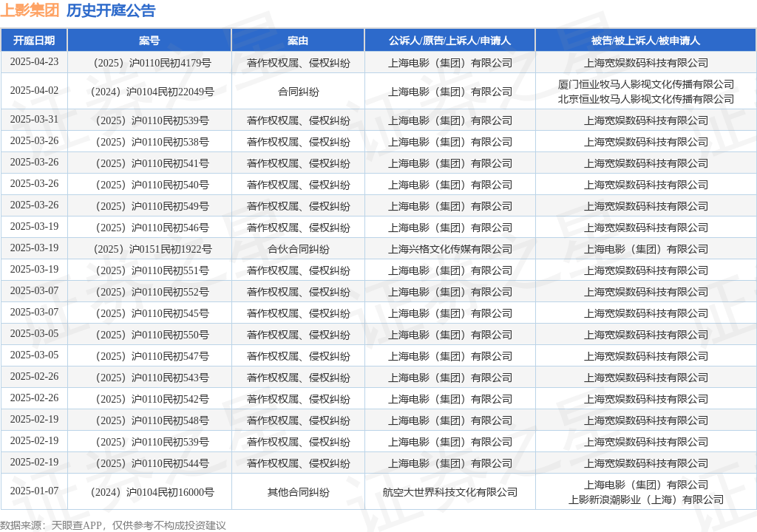
Task: Click the date 2025-03-31
Action: (x=34, y=119)
